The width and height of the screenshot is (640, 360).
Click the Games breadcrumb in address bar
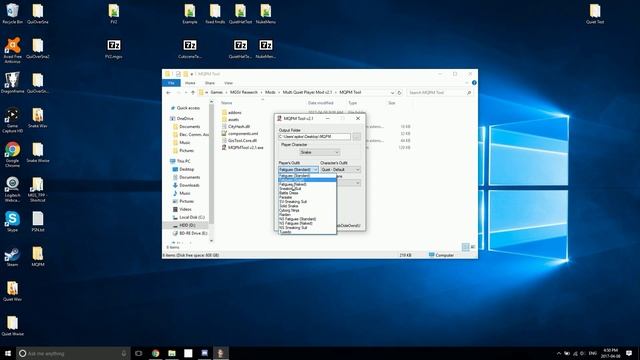pyautogui.click(x=216, y=93)
